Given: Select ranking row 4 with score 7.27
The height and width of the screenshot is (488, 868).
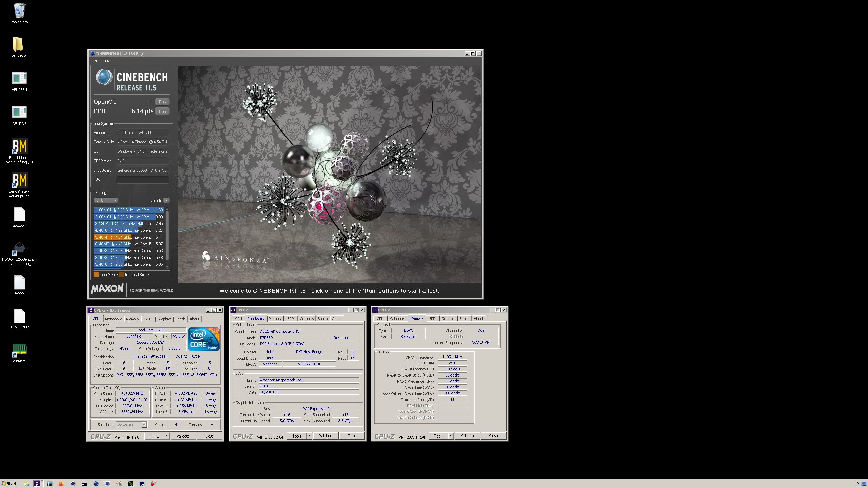Looking at the screenshot, I should tap(129, 230).
